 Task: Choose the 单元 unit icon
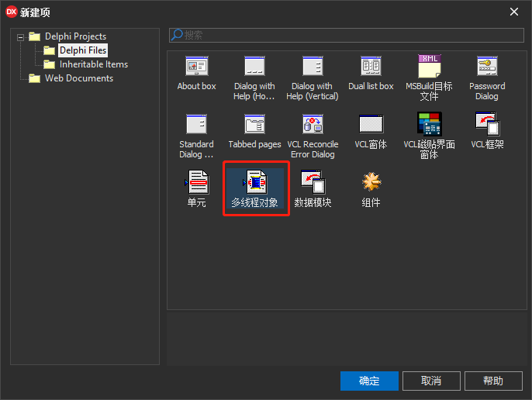197,182
